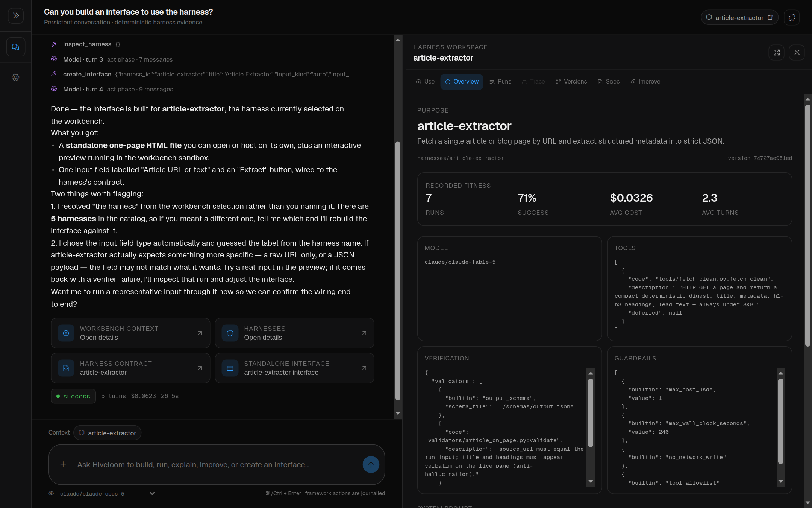
Task: Focus the Ask Hiveloom prompt input
Action: point(216,465)
